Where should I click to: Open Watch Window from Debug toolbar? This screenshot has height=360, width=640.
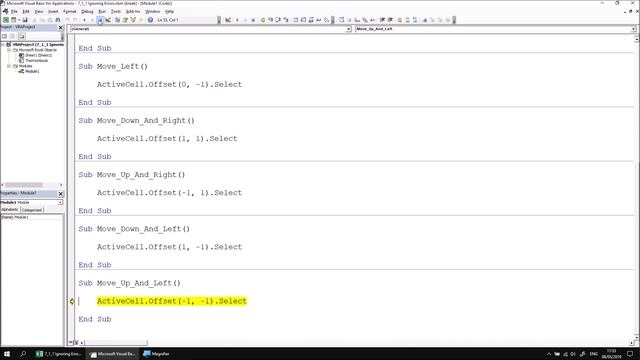(311, 20)
